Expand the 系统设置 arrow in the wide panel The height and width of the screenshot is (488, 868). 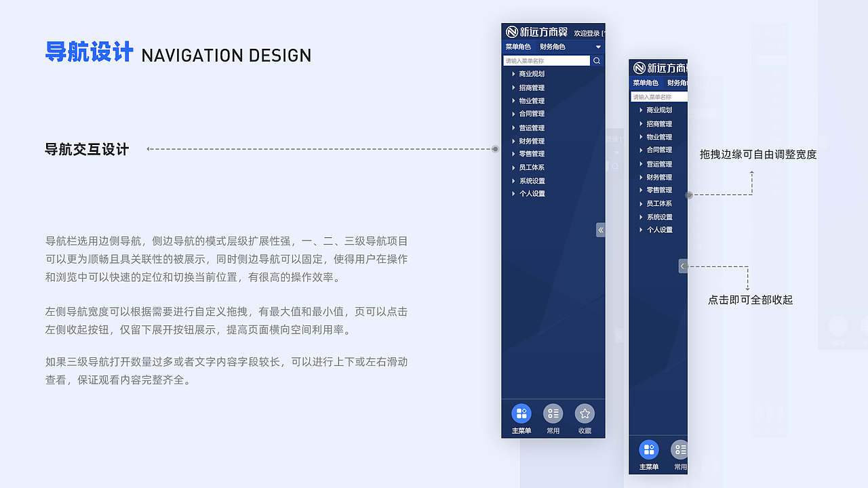pos(513,181)
